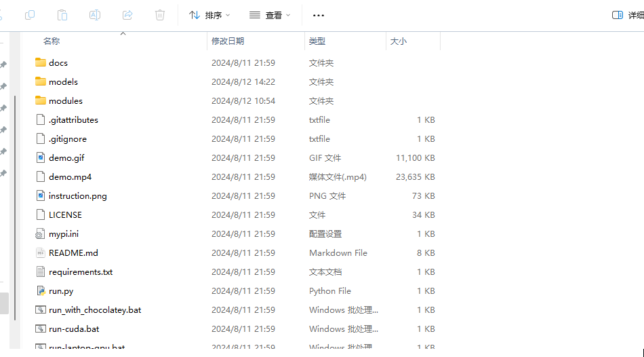Sort by the 修改日期 (Date modified) column header
Image resolution: width=644 pixels, height=357 pixels.
(228, 41)
